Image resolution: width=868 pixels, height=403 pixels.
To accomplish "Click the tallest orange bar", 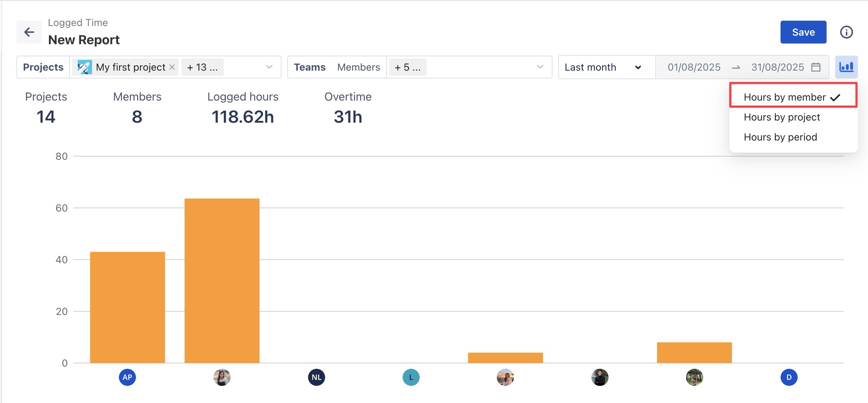I will click(222, 280).
